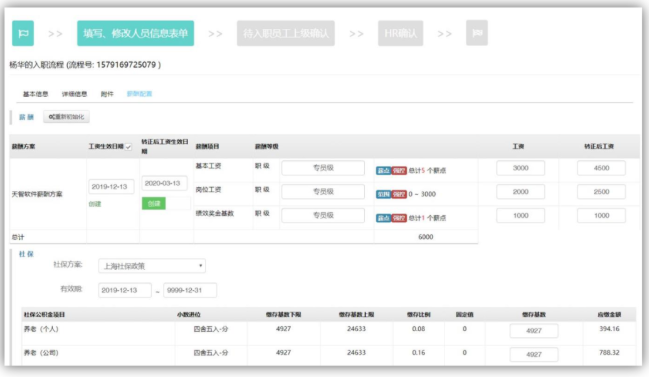This screenshot has width=649, height=377.
Task: Click the 24633 upper limit in 养老（公司） row
Action: pos(356,353)
